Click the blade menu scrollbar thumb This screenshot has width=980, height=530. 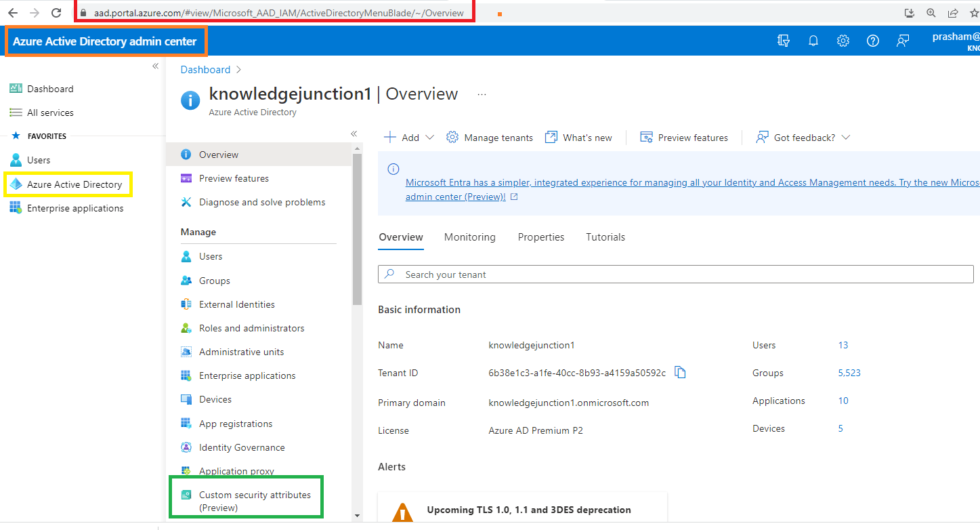358,228
